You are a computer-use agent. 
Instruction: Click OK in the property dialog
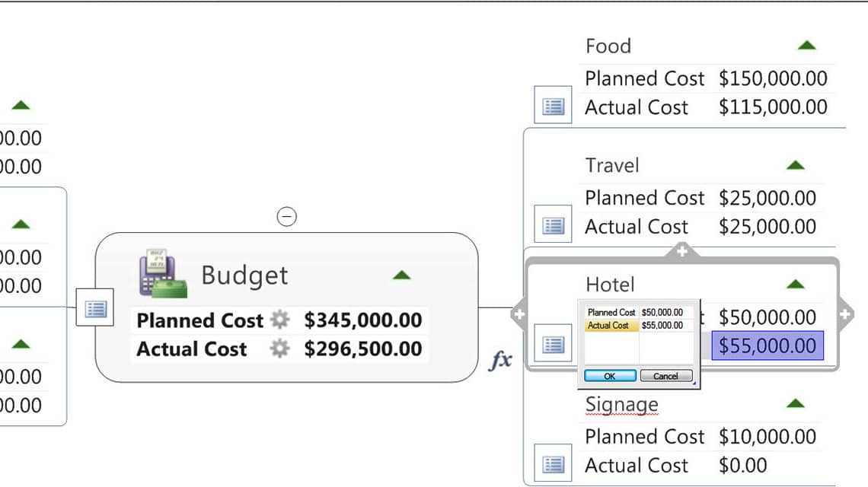coord(610,376)
